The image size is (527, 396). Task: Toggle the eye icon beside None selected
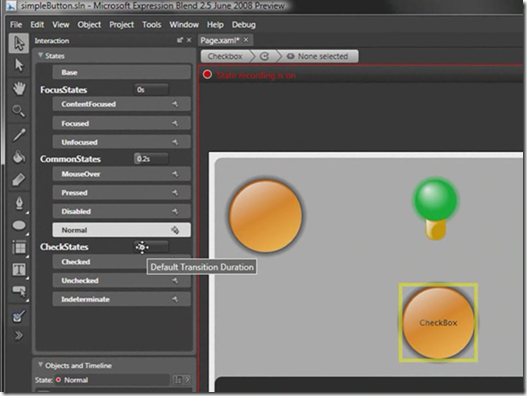(x=290, y=56)
